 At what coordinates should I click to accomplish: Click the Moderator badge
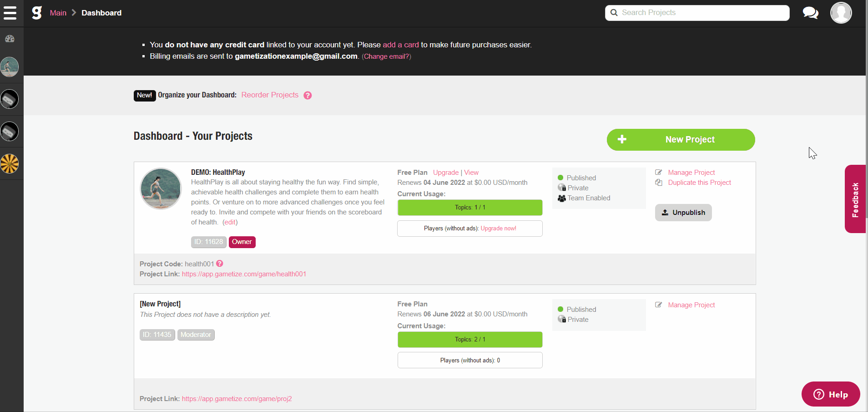pyautogui.click(x=196, y=335)
